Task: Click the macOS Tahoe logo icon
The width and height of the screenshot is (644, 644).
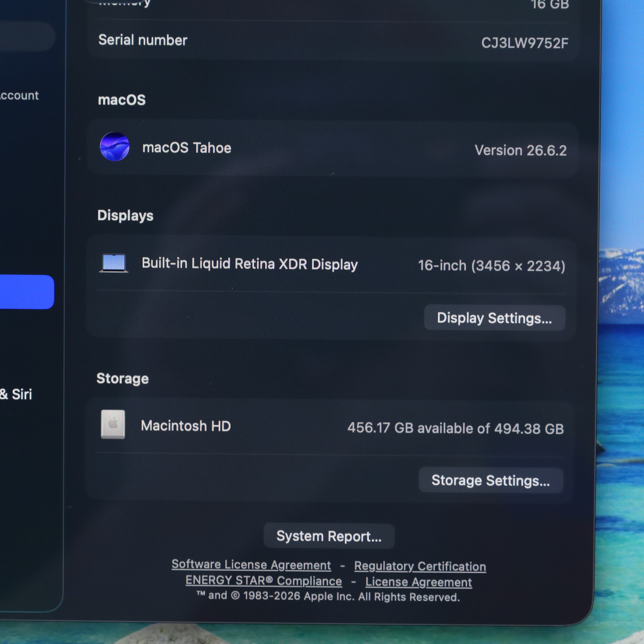Action: click(x=115, y=147)
